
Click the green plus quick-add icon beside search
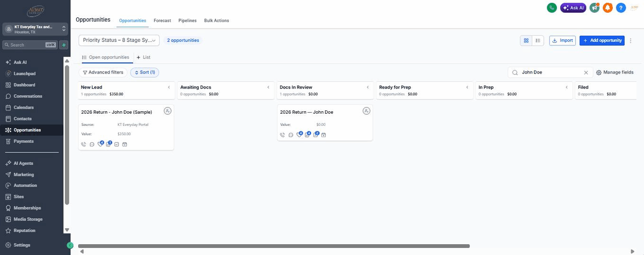coord(64,45)
